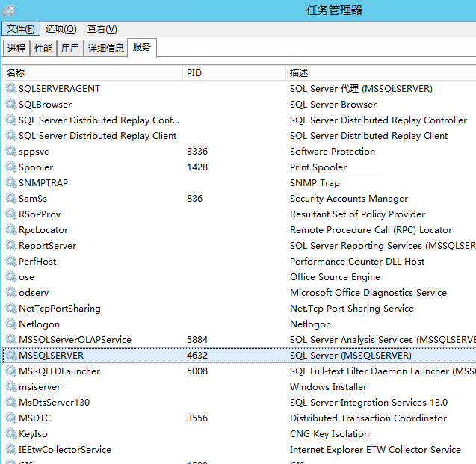The height and width of the screenshot is (464, 476).
Task: Select the RpcLocator service name
Action: coord(43,229)
